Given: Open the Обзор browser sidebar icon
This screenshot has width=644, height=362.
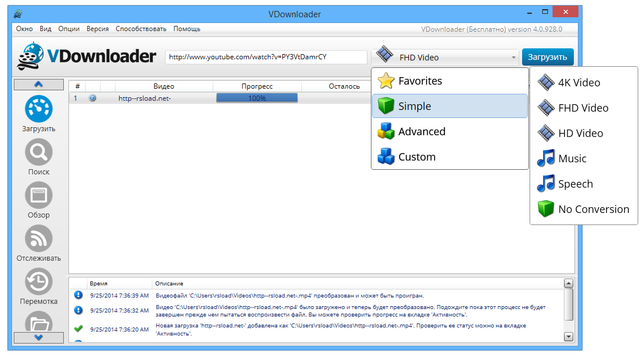Looking at the screenshot, I should click(x=39, y=196).
